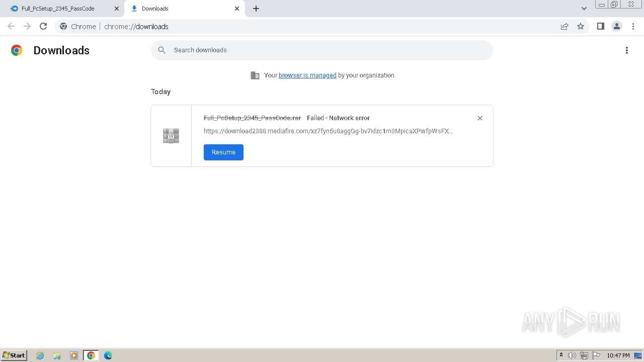Launch Microsoft Edge from taskbar
This screenshot has height=362, width=644.
pos(108,355)
